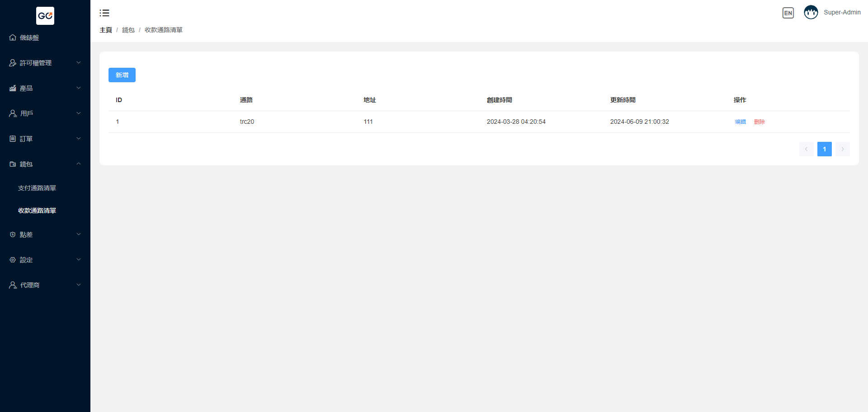Screen dimensions: 868x412
Task: Click 主頁 in the breadcrumb
Action: [x=106, y=30]
